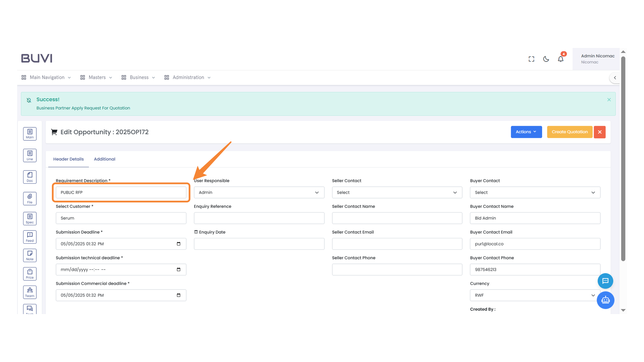This screenshot has width=644, height=362.
Task: Select the Price sidebar icon
Action: pos(30,274)
